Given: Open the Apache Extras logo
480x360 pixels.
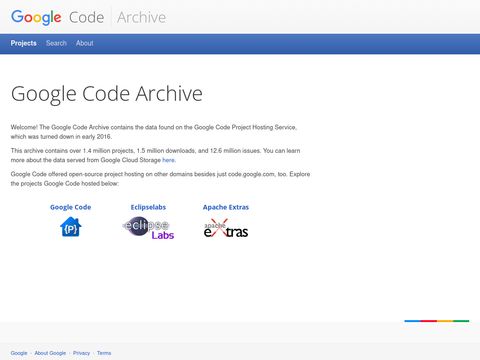Looking at the screenshot, I should click(x=226, y=228).
